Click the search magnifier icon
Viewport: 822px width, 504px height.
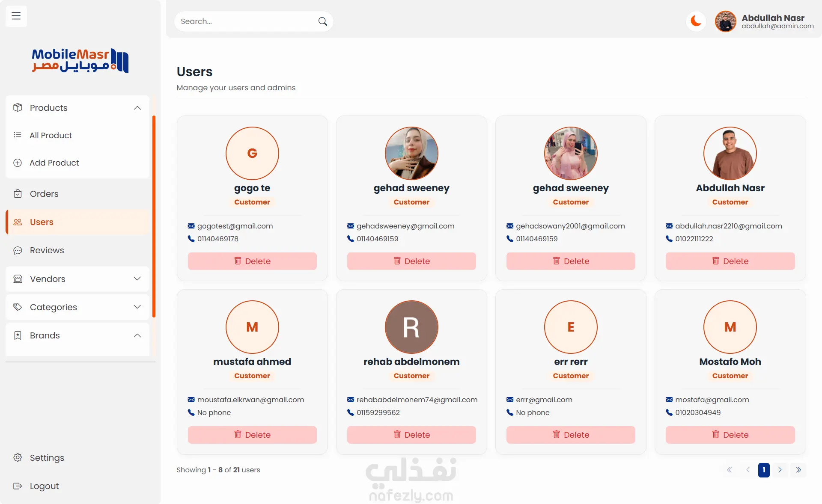[x=323, y=21]
